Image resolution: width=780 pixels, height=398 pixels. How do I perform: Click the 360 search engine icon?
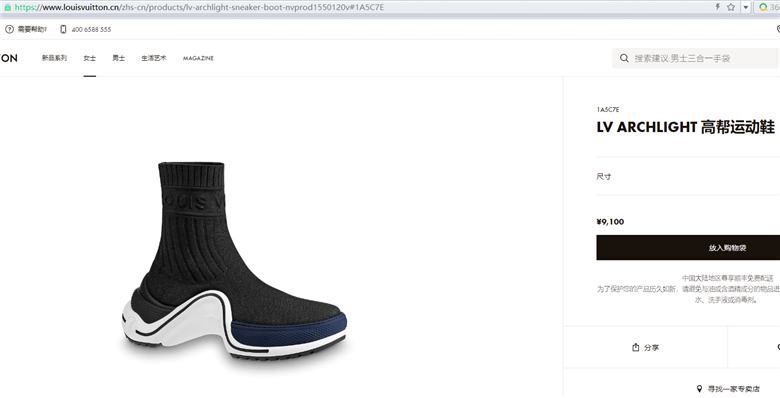click(x=763, y=7)
